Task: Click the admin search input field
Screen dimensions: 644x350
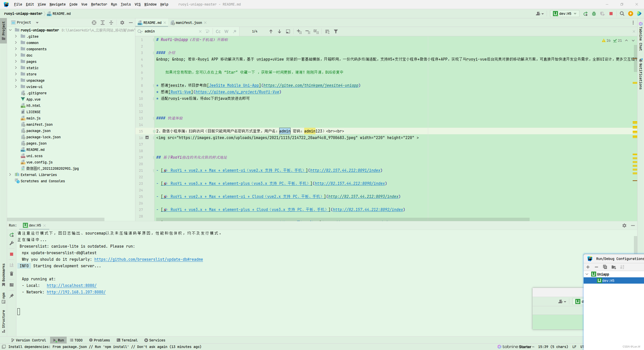Action: pyautogui.click(x=171, y=31)
